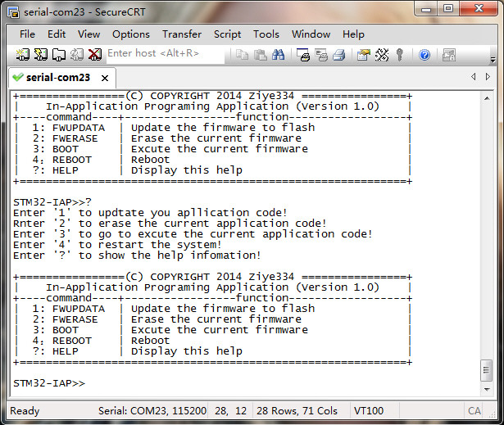This screenshot has height=425, width=504.
Task: Click 'Serial: COM23, 115200' in status bar
Action: coord(152,410)
